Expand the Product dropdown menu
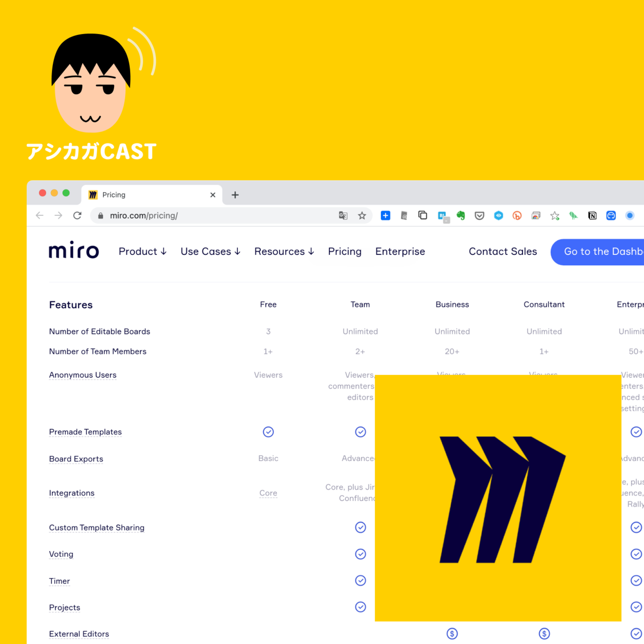This screenshot has height=644, width=644. click(142, 251)
